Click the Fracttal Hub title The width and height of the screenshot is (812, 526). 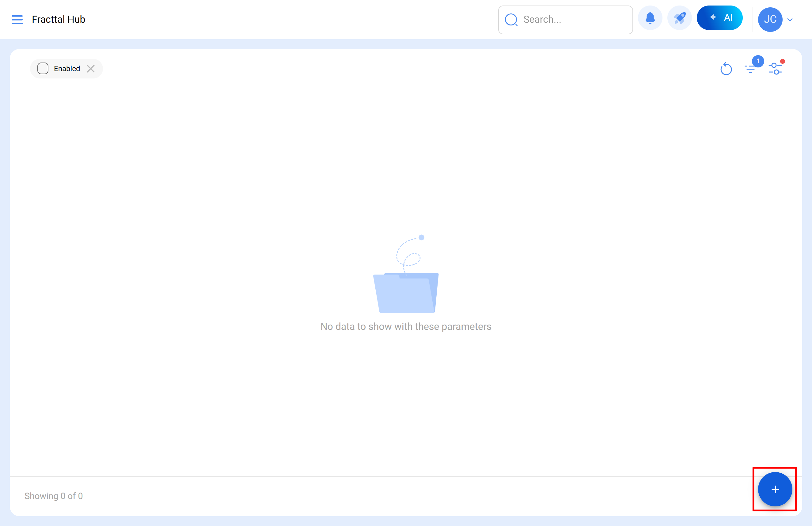pos(58,19)
